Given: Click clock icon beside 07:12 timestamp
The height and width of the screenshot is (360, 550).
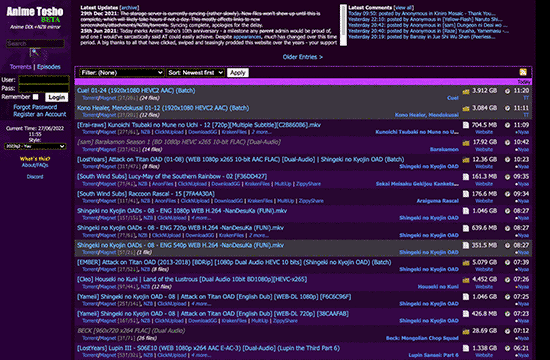Looking at the screenshot, I should [507, 331].
